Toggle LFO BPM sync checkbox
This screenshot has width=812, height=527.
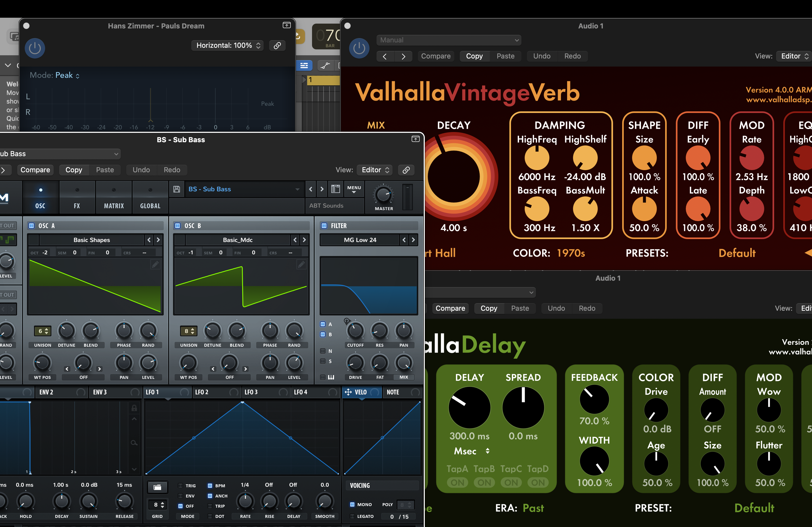210,486
